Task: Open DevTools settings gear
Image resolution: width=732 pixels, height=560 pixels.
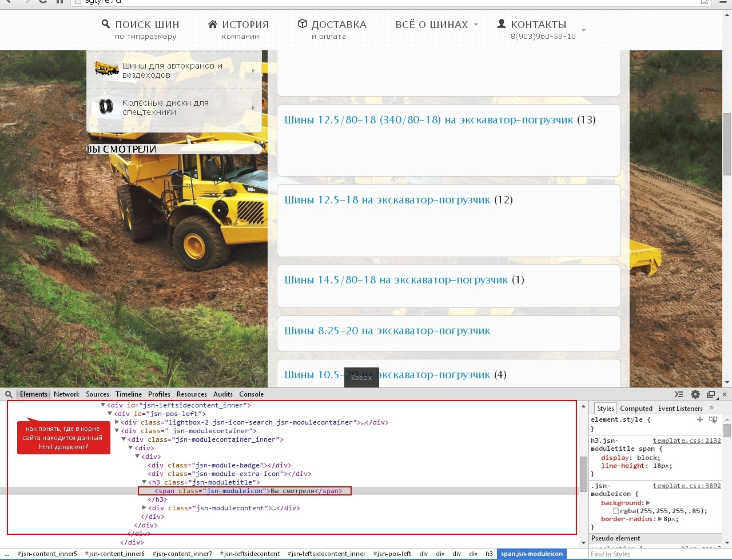Action: [x=695, y=394]
